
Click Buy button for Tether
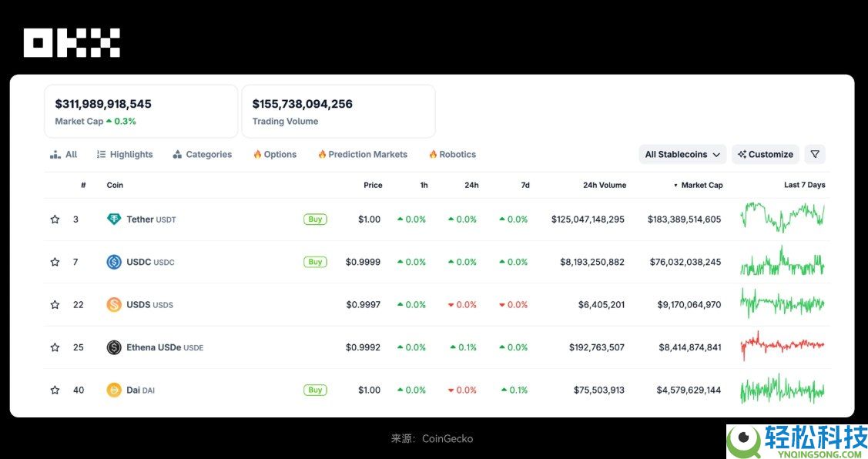(315, 219)
